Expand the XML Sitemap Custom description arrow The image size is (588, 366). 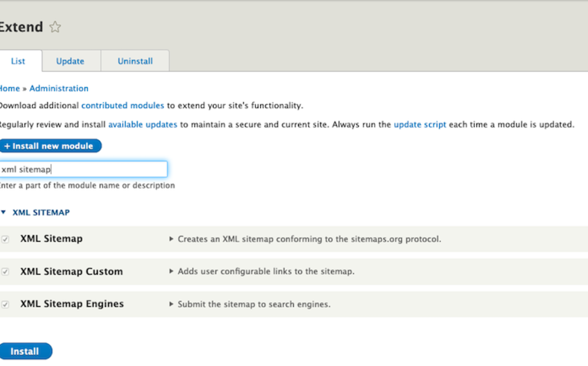coord(171,271)
